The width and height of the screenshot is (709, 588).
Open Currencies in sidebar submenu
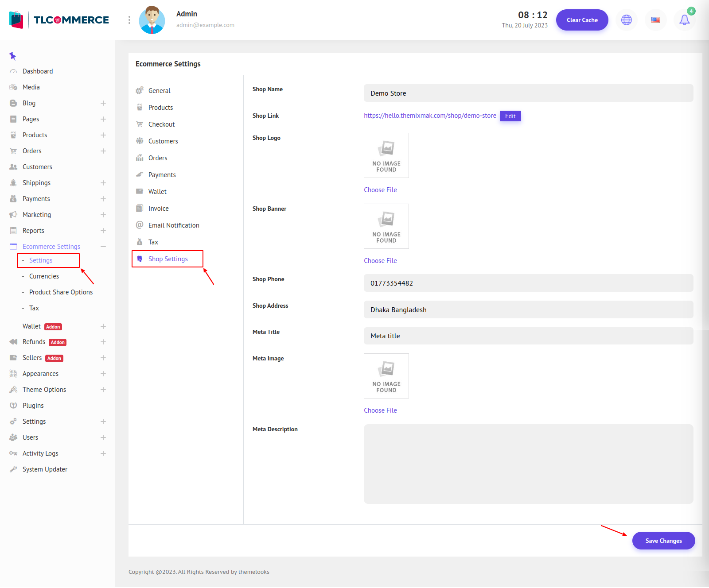[x=44, y=276]
